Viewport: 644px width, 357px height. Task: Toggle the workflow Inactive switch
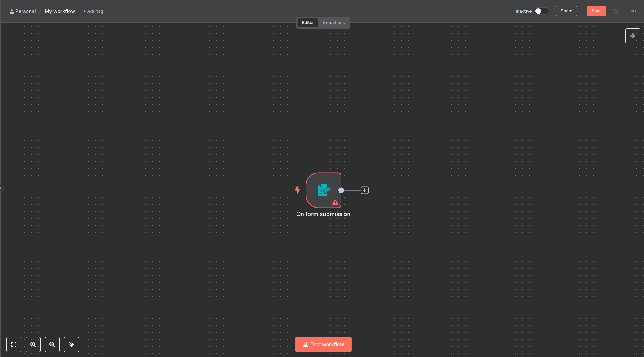point(542,11)
